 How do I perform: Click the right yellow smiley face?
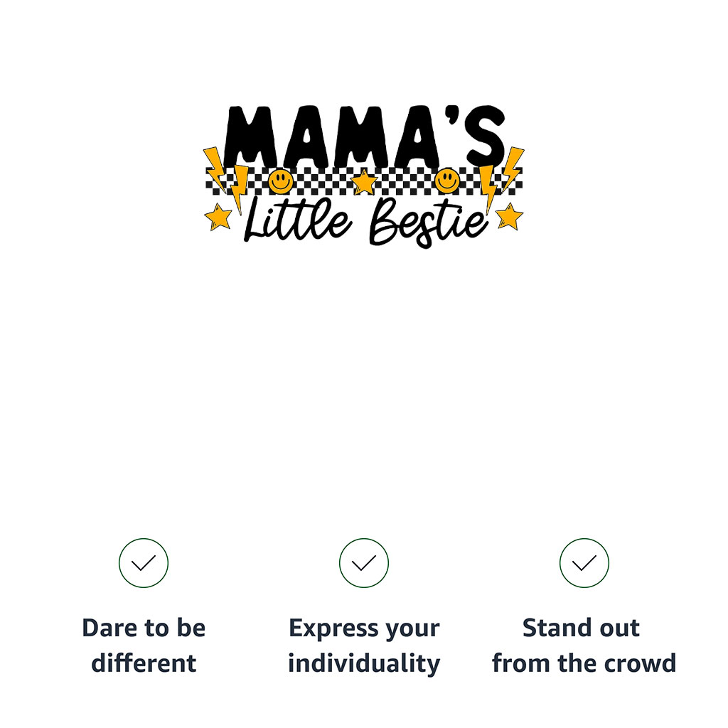[447, 181]
